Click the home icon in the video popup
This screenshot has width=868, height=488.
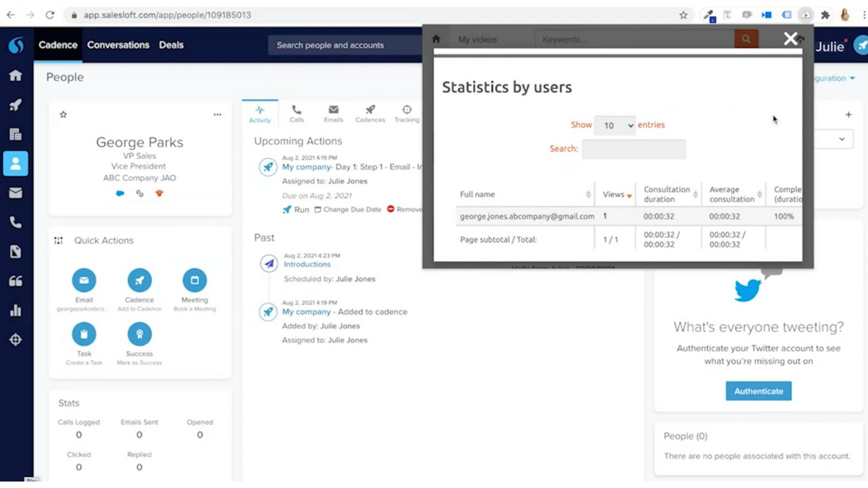pyautogui.click(x=436, y=40)
